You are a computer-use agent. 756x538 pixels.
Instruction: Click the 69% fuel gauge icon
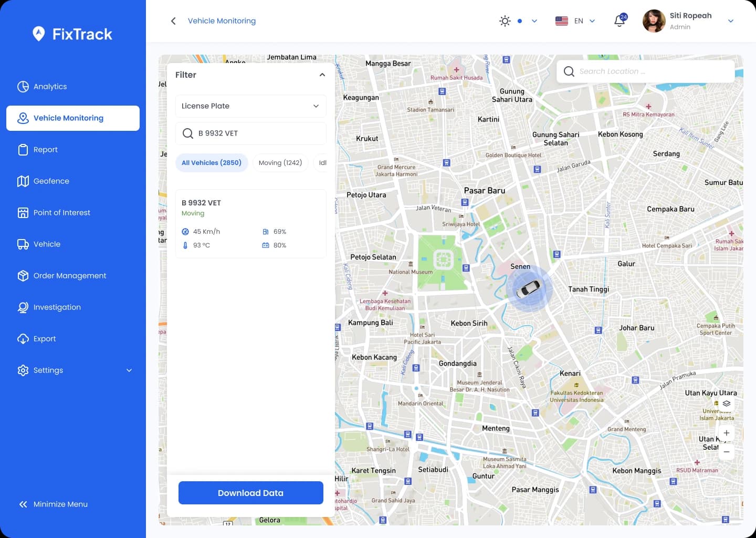266,232
